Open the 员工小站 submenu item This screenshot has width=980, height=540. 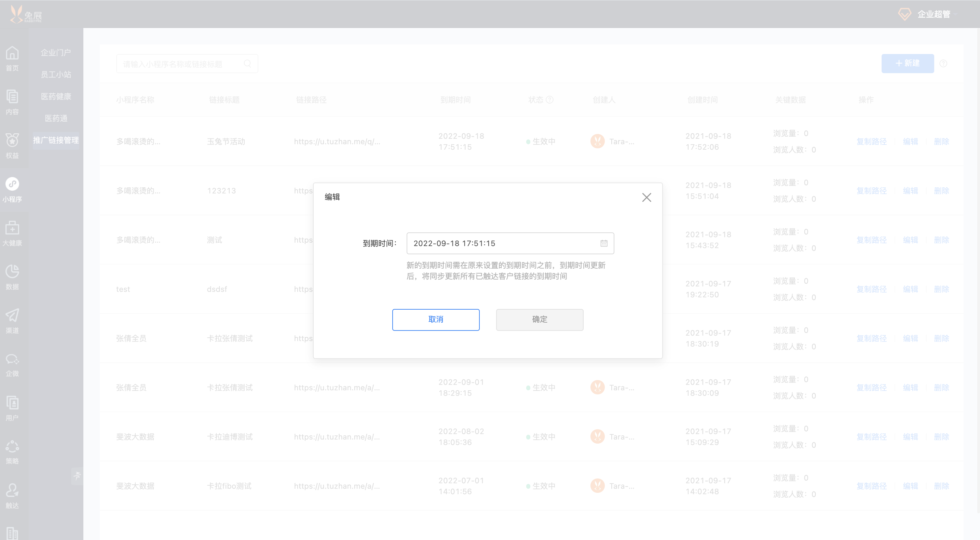coord(56,75)
